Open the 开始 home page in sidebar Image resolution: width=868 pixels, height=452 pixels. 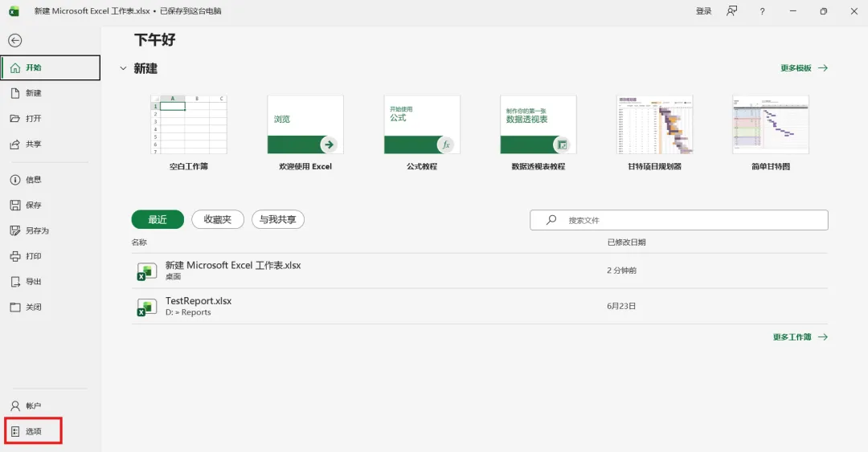click(51, 67)
